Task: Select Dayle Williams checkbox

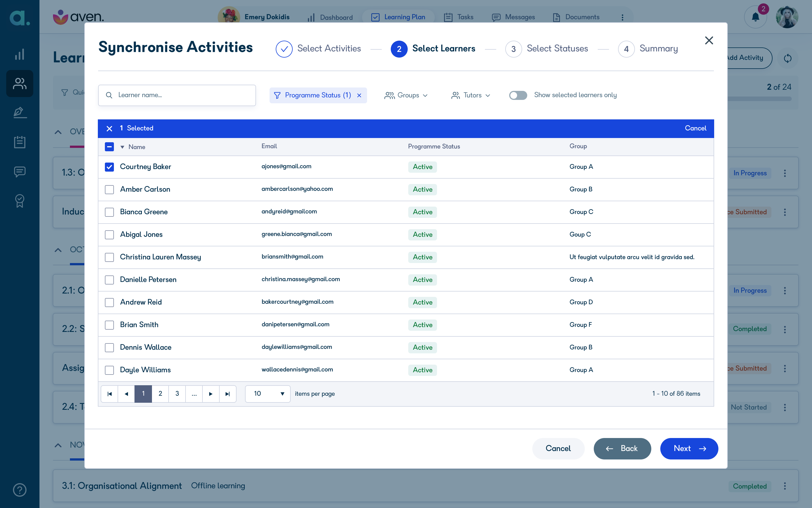Action: (x=109, y=370)
